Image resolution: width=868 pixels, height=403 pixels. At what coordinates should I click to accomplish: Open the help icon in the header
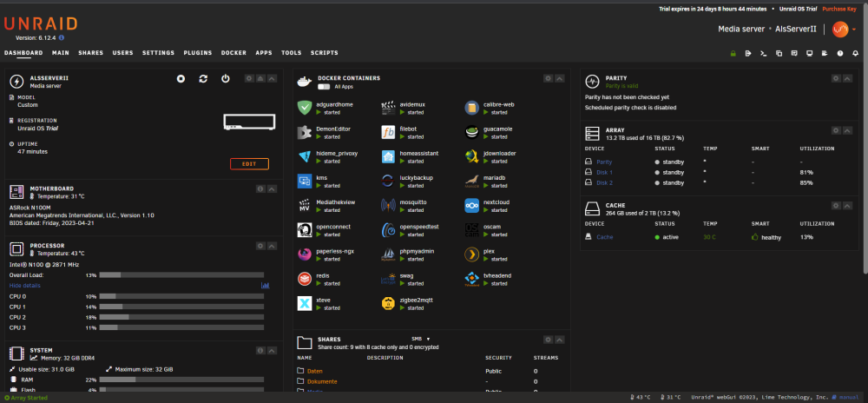tap(839, 54)
